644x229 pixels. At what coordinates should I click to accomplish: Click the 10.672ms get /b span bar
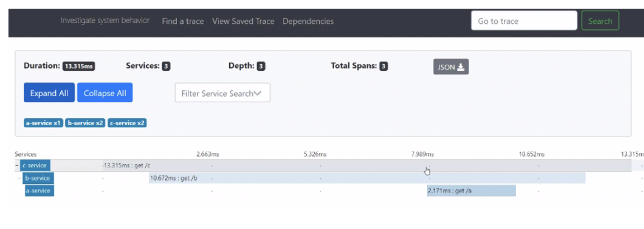click(365, 178)
